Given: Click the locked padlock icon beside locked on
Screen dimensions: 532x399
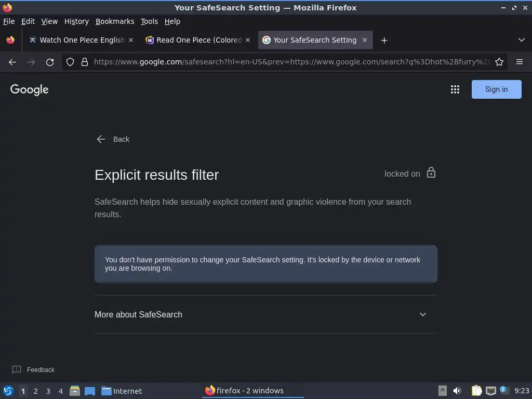Looking at the screenshot, I should pyautogui.click(x=431, y=172).
